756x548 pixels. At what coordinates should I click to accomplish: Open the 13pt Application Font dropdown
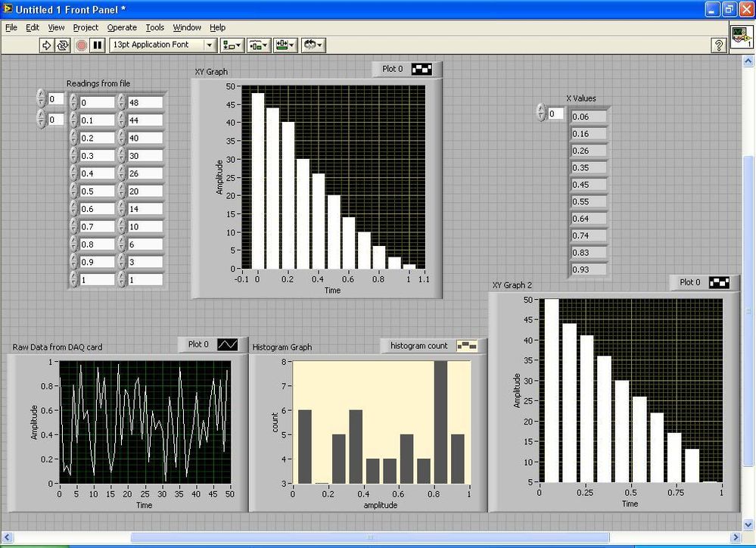(163, 45)
